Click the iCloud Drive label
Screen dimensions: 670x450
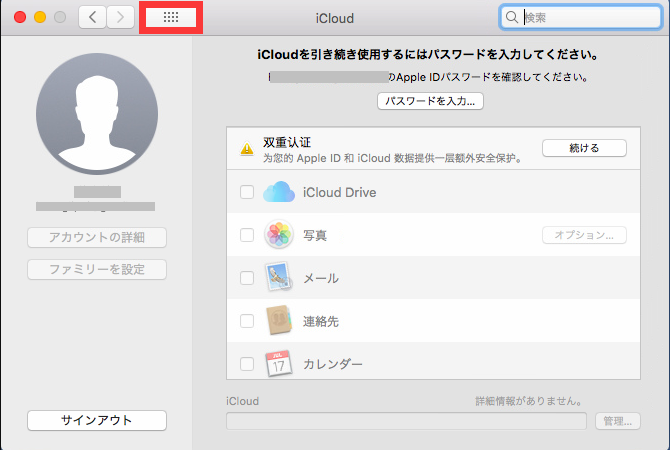click(x=340, y=192)
